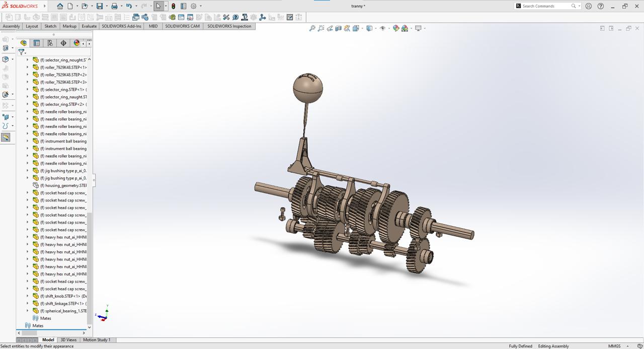This screenshot has height=349, width=644.
Task: Open the Evaluate ribbon tab
Action: click(x=89, y=26)
